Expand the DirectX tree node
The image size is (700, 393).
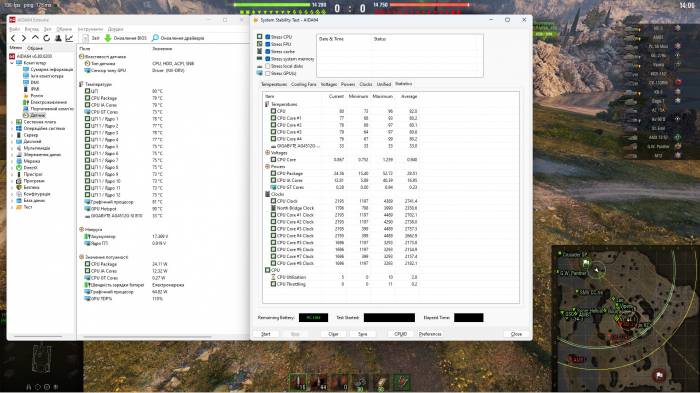pos(12,167)
